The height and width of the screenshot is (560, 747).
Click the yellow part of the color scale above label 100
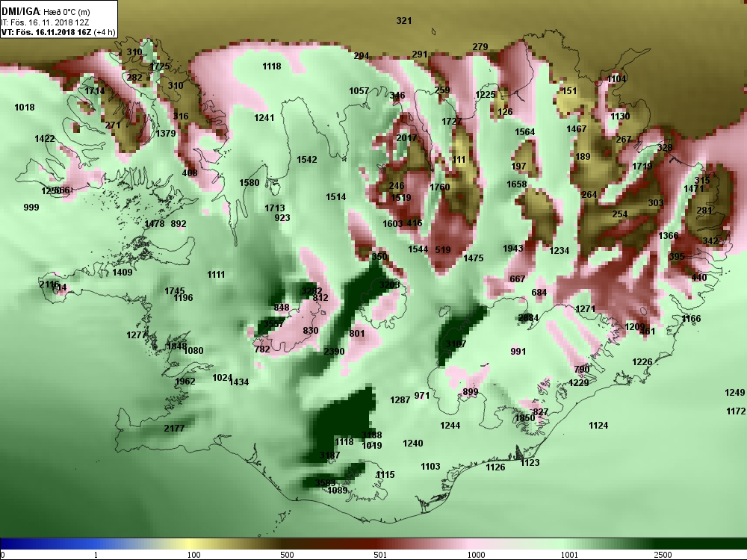[x=190, y=544]
